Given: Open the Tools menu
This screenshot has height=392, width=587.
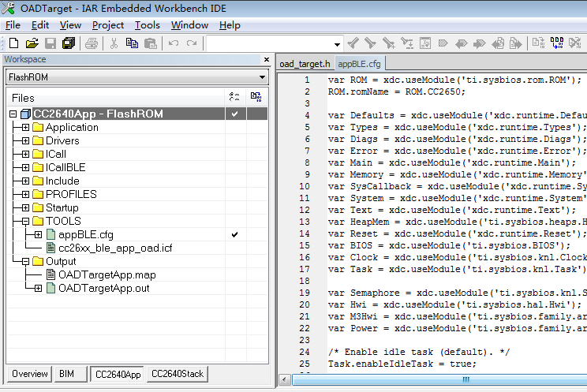Looking at the screenshot, I should click(147, 25).
